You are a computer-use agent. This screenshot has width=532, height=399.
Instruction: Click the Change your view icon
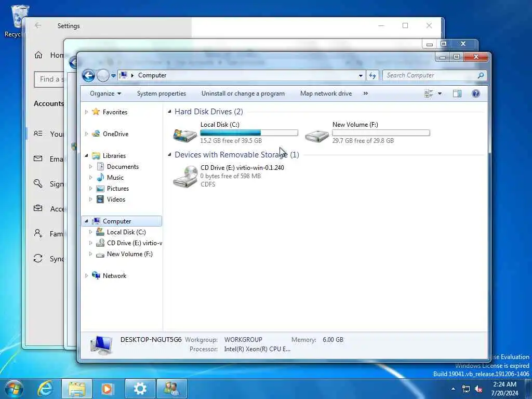pos(429,94)
